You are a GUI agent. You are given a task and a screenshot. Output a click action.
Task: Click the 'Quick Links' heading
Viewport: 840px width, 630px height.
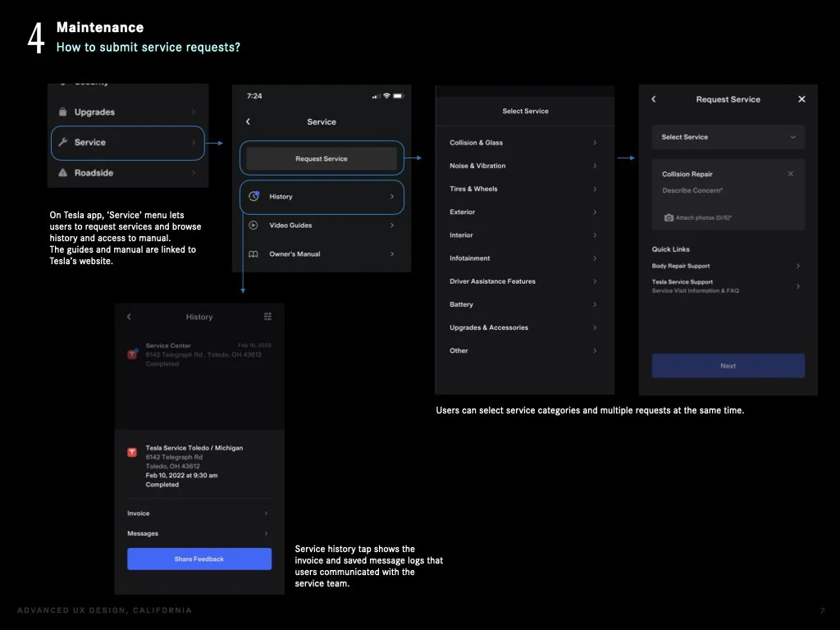click(671, 249)
